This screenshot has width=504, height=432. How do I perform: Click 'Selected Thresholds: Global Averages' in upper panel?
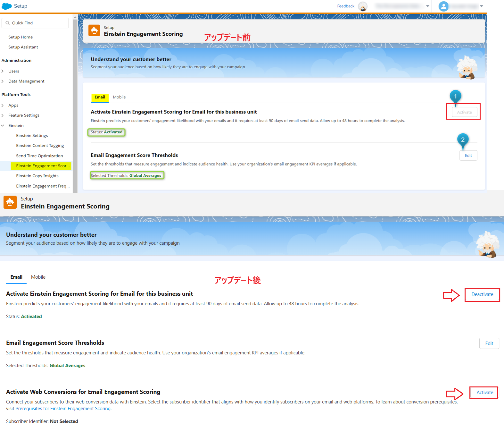point(127,175)
